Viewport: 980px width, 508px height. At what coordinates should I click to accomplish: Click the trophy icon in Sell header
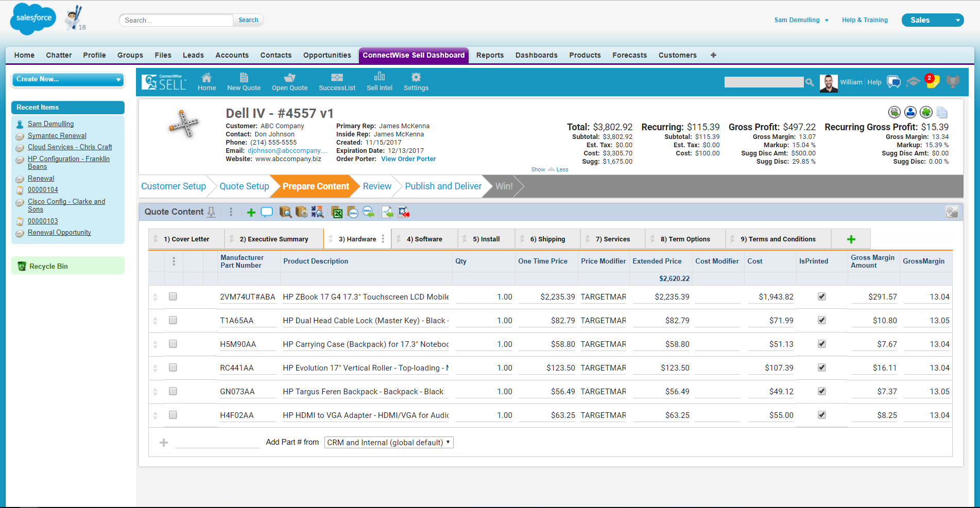click(x=953, y=82)
